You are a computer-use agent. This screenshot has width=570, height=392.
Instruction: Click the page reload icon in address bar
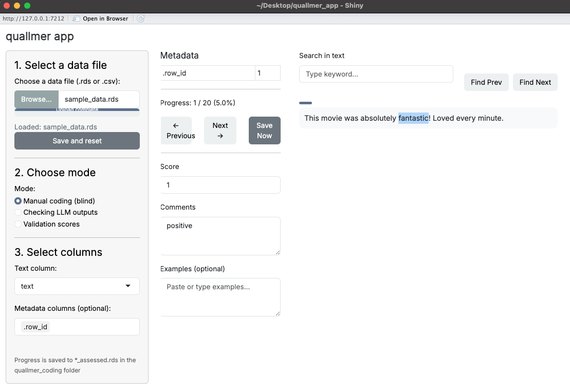pyautogui.click(x=140, y=18)
